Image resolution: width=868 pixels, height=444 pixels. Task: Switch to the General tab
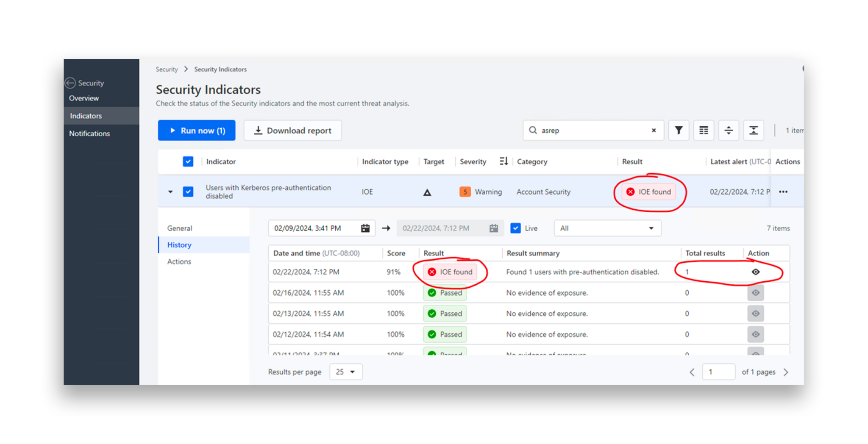point(180,228)
